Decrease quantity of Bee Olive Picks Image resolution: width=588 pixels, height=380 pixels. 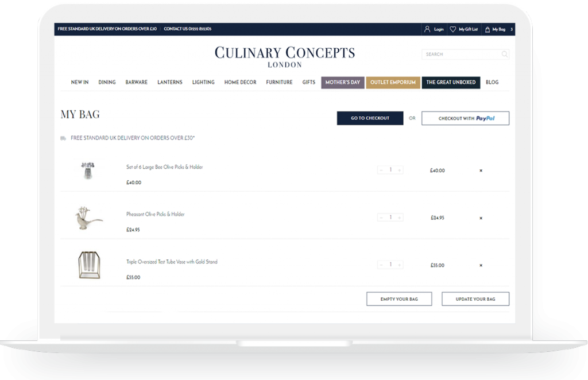pyautogui.click(x=381, y=170)
